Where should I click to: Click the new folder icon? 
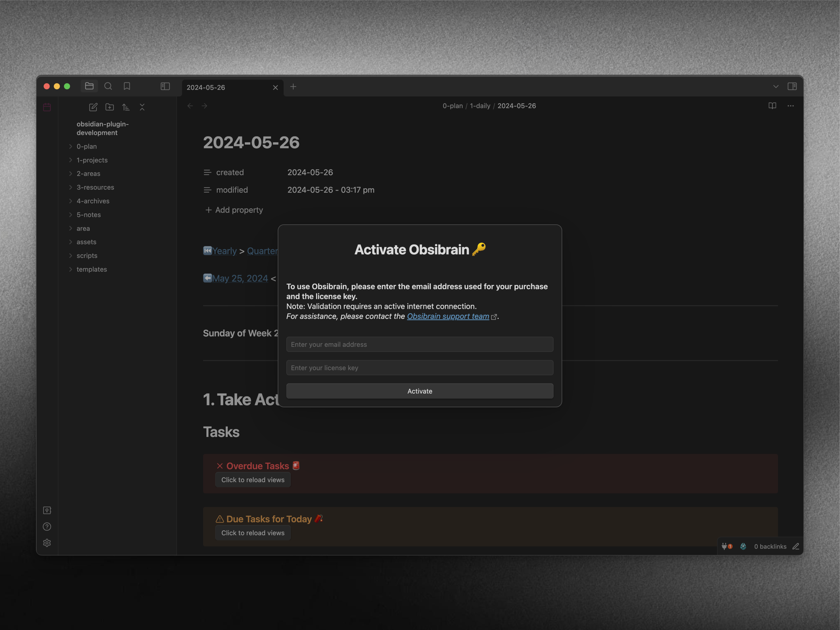[x=110, y=107]
